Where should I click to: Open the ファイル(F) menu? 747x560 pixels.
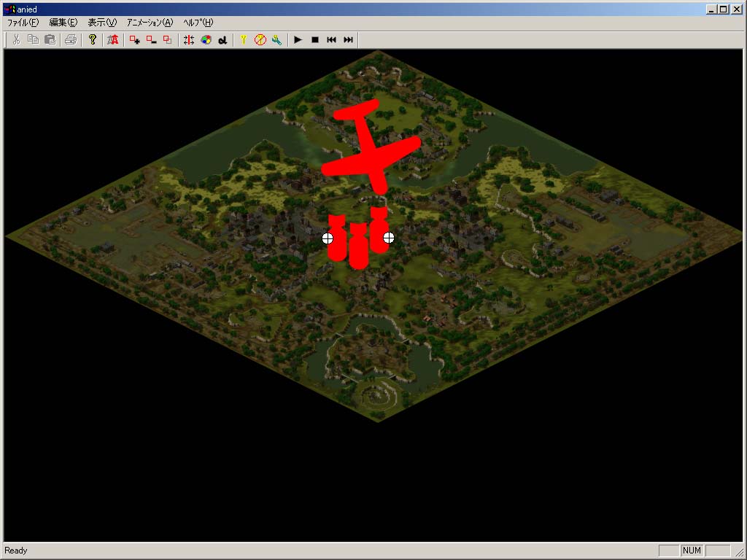coord(23,23)
